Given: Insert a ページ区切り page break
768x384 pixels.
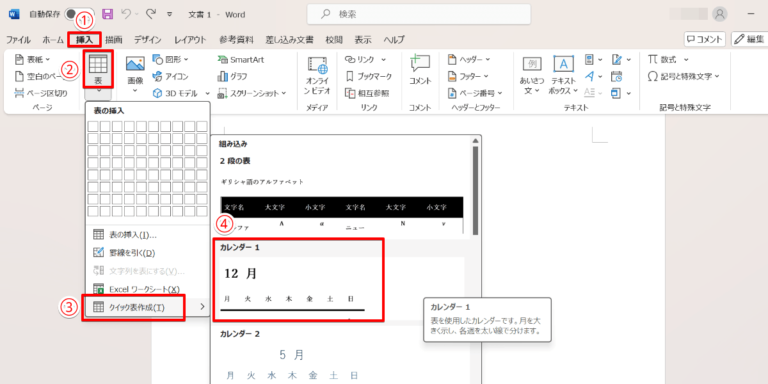Looking at the screenshot, I should click(x=41, y=93).
